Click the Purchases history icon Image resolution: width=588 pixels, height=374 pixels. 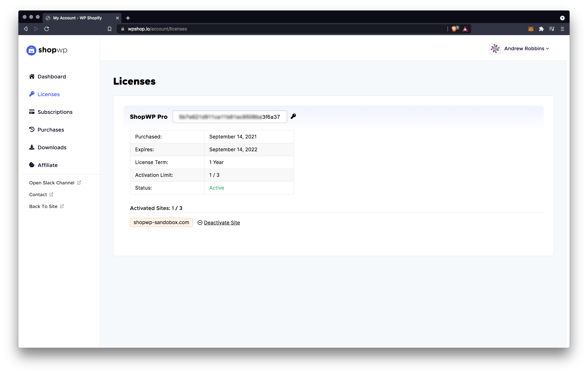tap(32, 129)
